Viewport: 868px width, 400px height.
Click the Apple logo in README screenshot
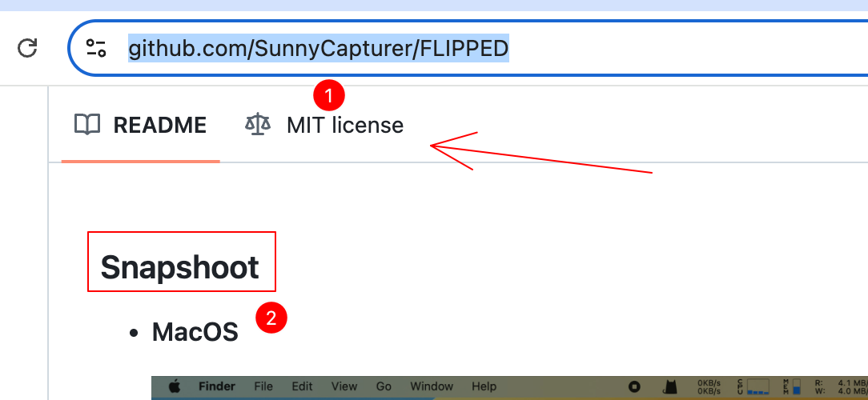tap(175, 386)
